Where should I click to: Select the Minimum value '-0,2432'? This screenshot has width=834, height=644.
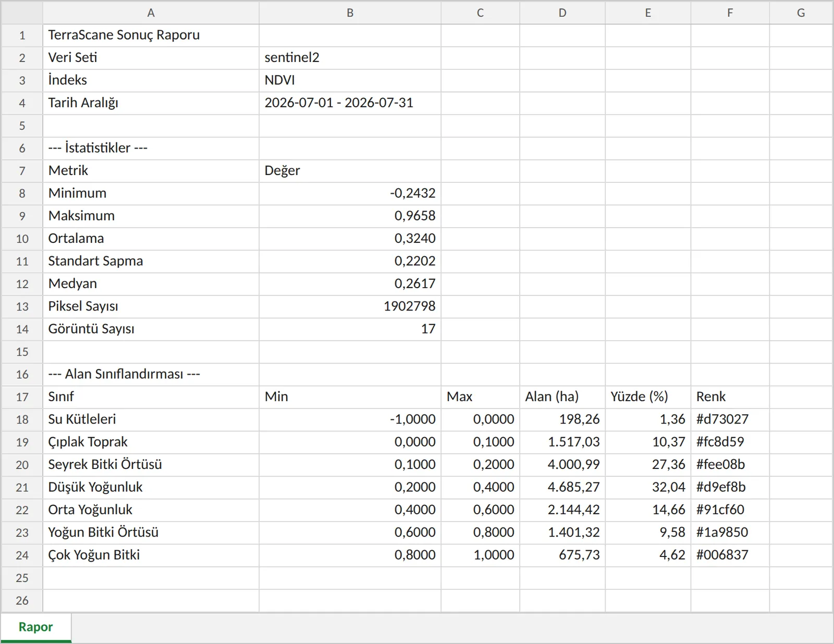point(350,194)
